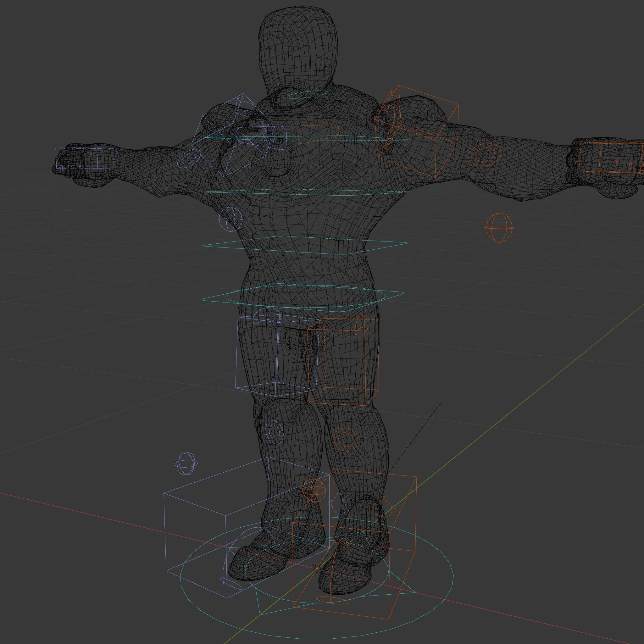Select the cyan neck ring control
This screenshot has height=644, width=644.
pos(307,95)
